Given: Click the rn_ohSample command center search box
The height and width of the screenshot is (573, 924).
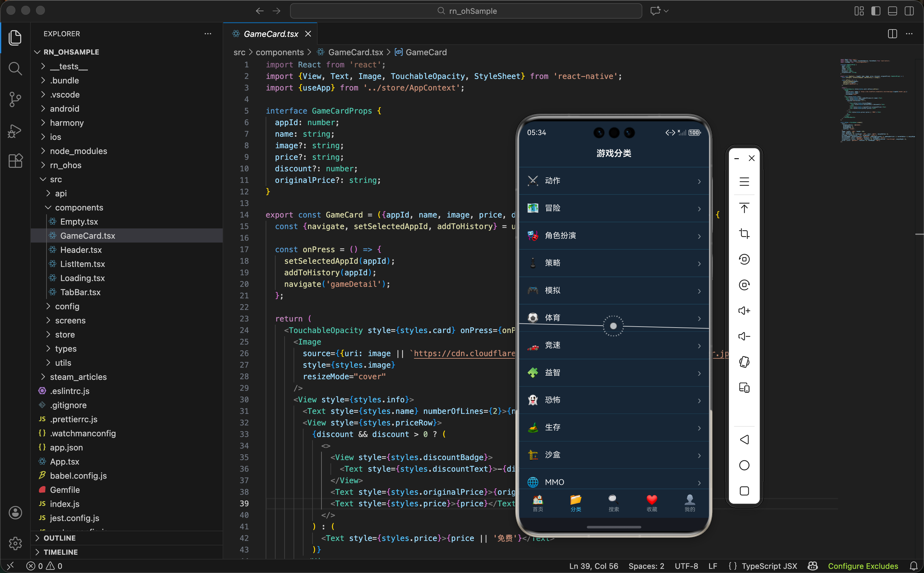Looking at the screenshot, I should pyautogui.click(x=466, y=11).
